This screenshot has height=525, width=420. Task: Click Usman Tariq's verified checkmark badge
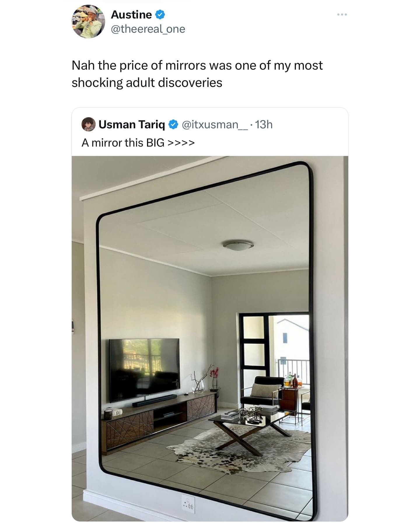point(173,125)
